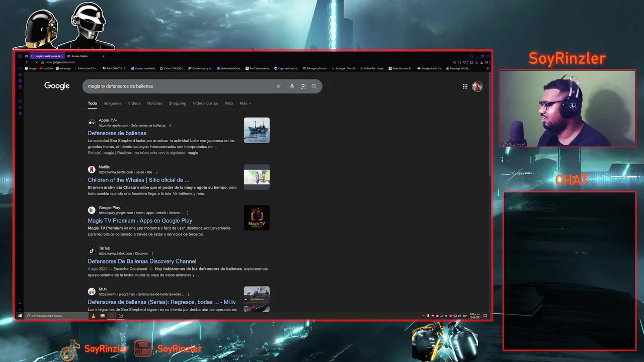This screenshot has width=644, height=362.
Task: Click the Google logo
Action: 57,86
